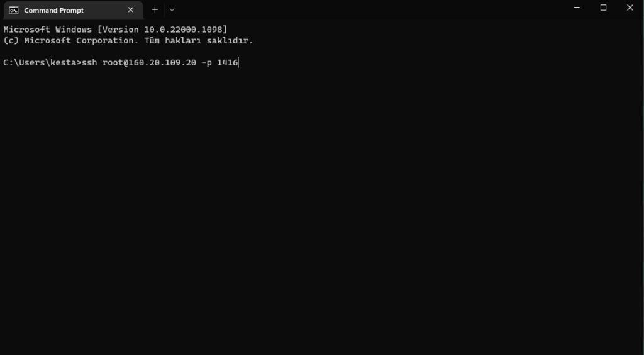Click the text cursor after 1416

[238, 62]
